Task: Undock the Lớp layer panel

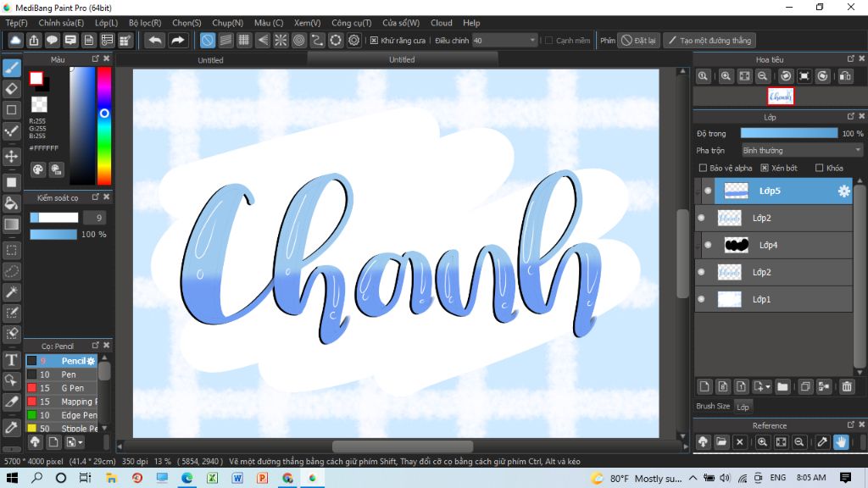Action: pos(851,116)
